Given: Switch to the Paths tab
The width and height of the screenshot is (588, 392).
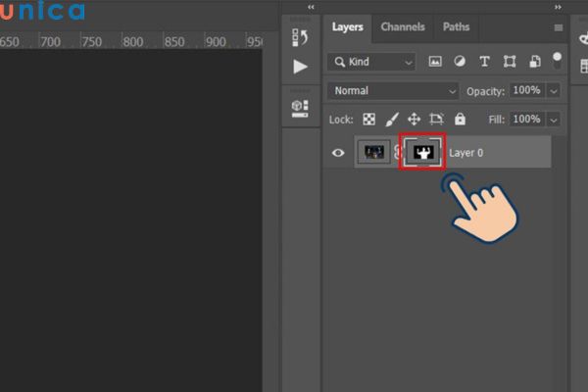Looking at the screenshot, I should click(x=456, y=27).
